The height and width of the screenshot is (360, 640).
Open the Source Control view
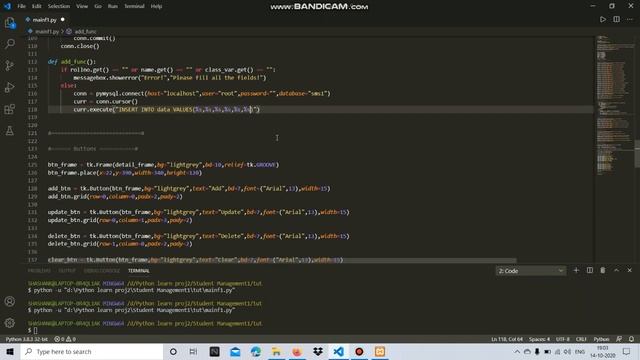[x=10, y=65]
